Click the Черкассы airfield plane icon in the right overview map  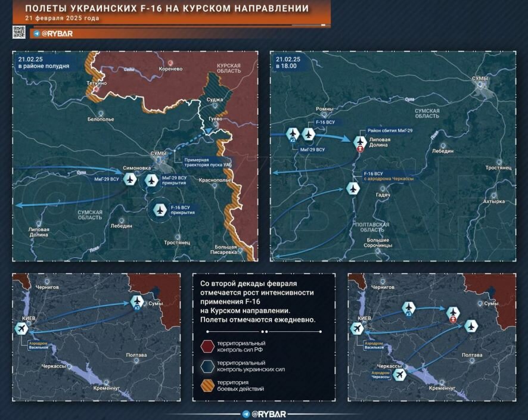coord(400,374)
